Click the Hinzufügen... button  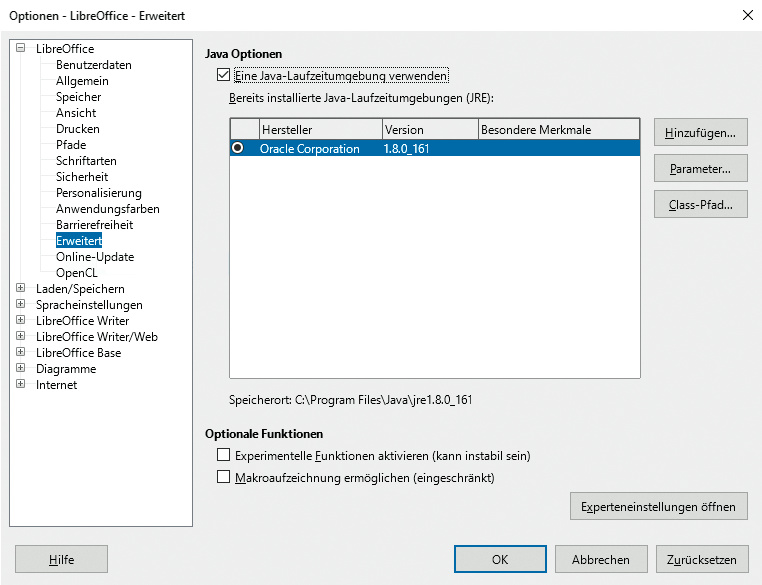coord(700,132)
